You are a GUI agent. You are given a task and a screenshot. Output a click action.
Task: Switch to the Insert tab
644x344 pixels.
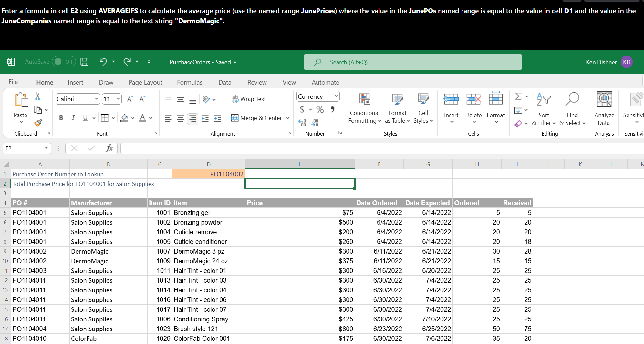76,82
